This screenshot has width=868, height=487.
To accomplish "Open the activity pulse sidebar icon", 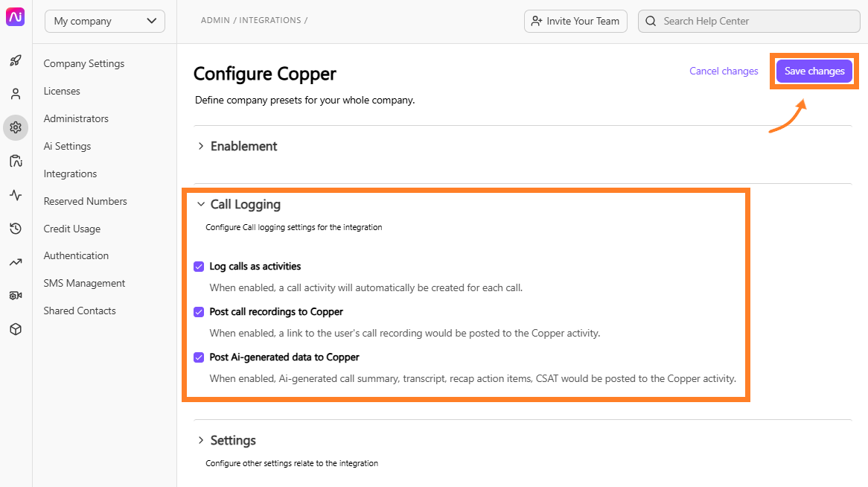I will click(16, 195).
